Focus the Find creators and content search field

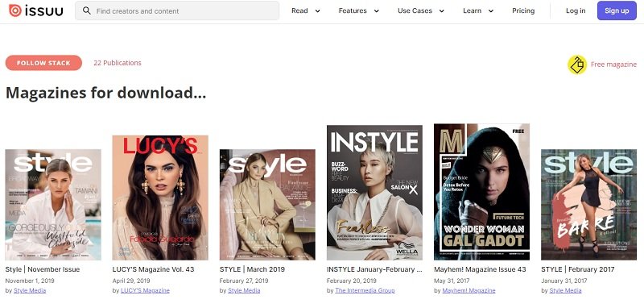177,10
